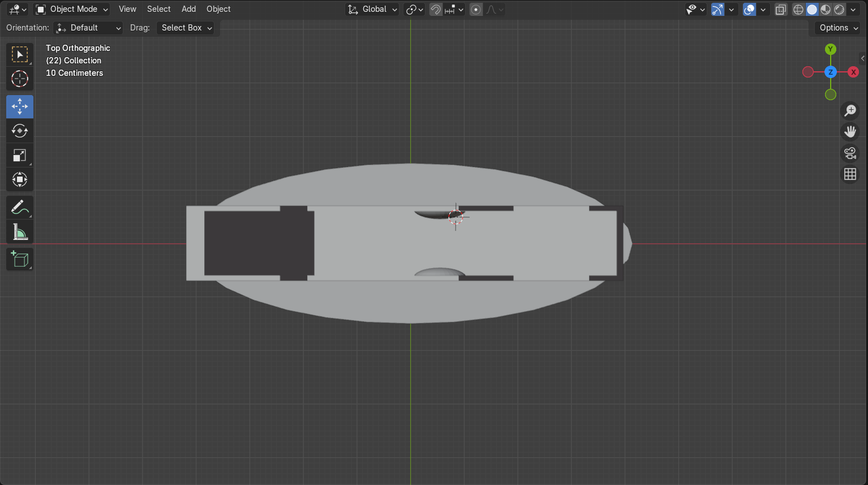Image resolution: width=868 pixels, height=485 pixels.
Task: Choose the Annotate pencil tool
Action: [20, 208]
